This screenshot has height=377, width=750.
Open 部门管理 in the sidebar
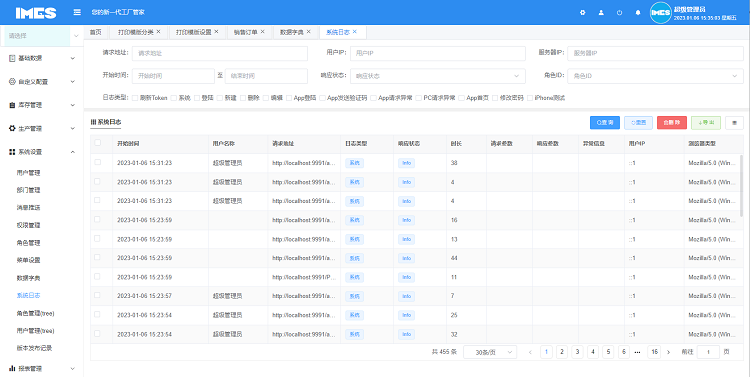tap(28, 190)
